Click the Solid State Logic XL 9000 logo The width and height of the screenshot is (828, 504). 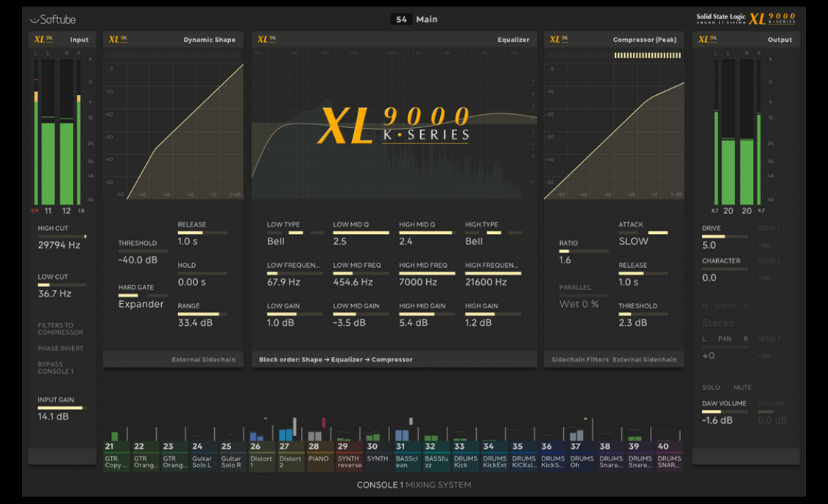click(x=746, y=19)
